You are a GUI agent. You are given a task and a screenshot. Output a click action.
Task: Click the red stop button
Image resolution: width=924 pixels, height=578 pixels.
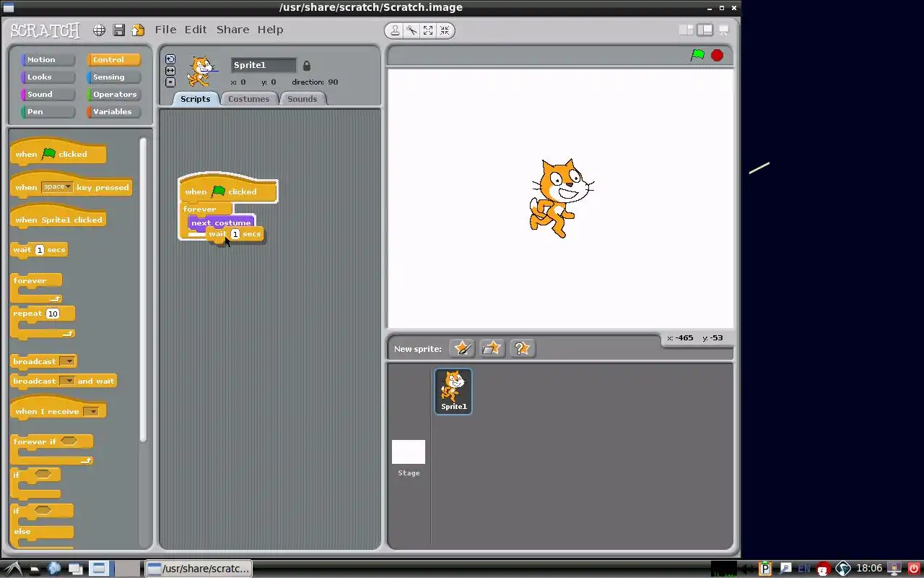(717, 55)
